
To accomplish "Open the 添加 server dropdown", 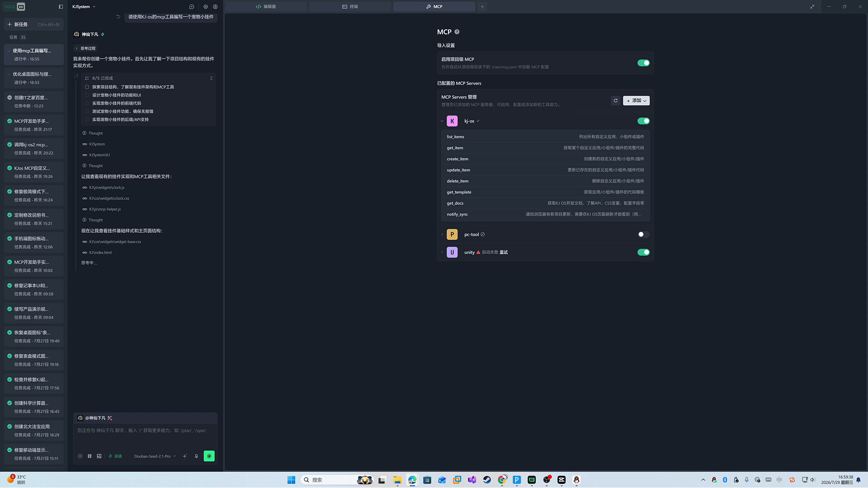I will [636, 101].
